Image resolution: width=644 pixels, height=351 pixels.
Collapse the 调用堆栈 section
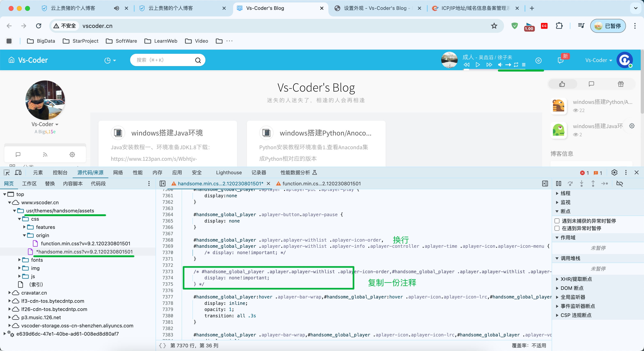tap(567, 258)
